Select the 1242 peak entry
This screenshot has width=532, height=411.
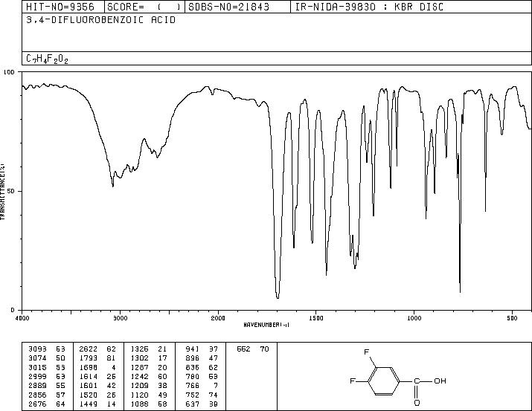(149, 376)
